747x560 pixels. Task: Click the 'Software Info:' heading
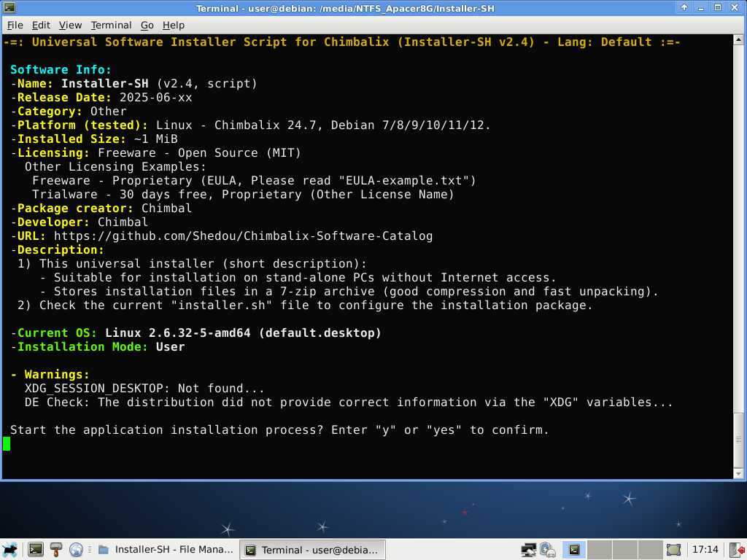tap(61, 69)
